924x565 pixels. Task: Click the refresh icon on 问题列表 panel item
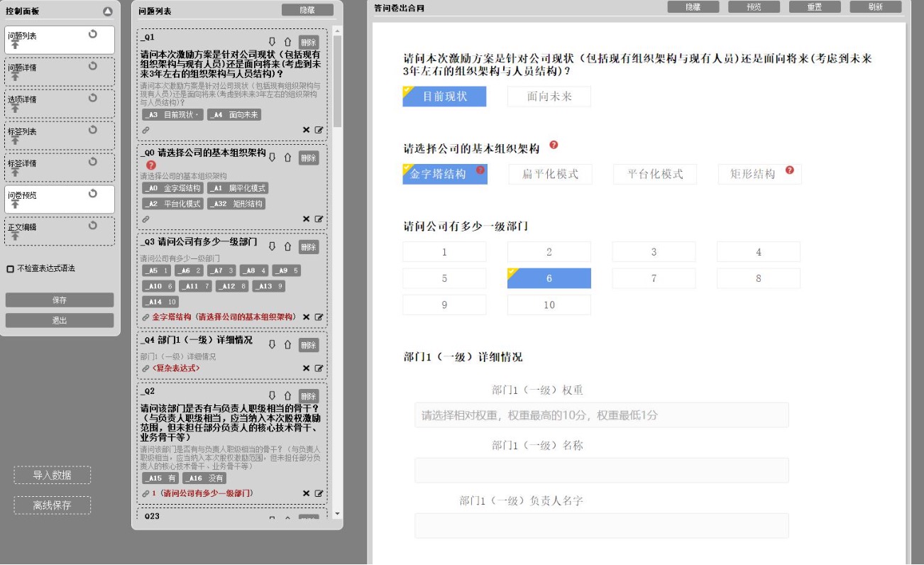point(92,34)
